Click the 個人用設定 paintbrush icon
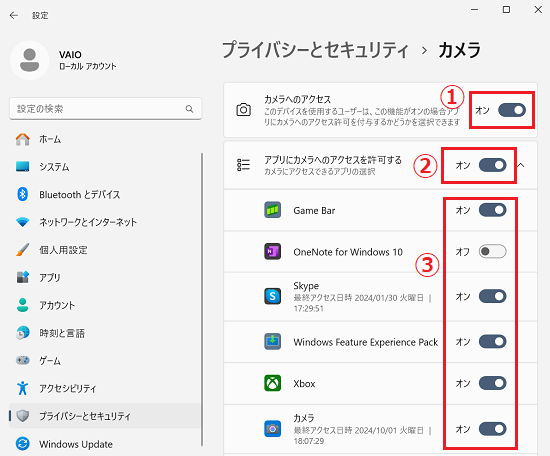 (23, 250)
